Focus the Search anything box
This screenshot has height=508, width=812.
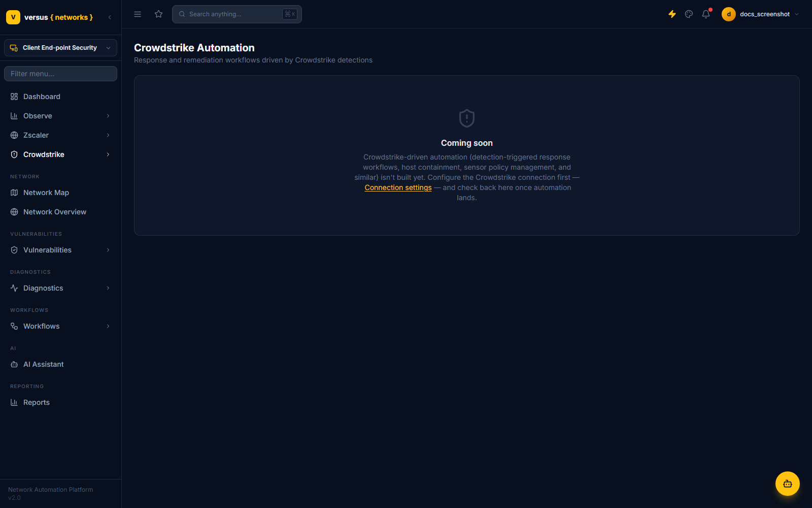[237, 14]
